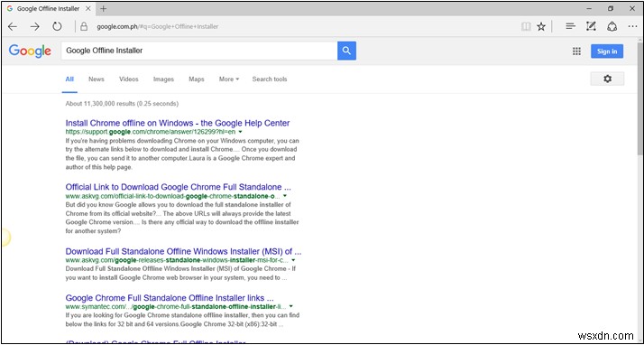
Task: Open Search tools options
Action: click(270, 79)
